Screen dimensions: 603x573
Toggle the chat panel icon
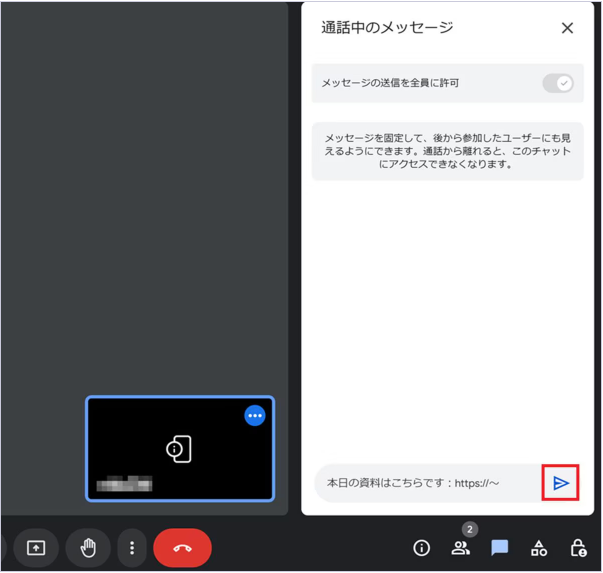[x=500, y=548]
